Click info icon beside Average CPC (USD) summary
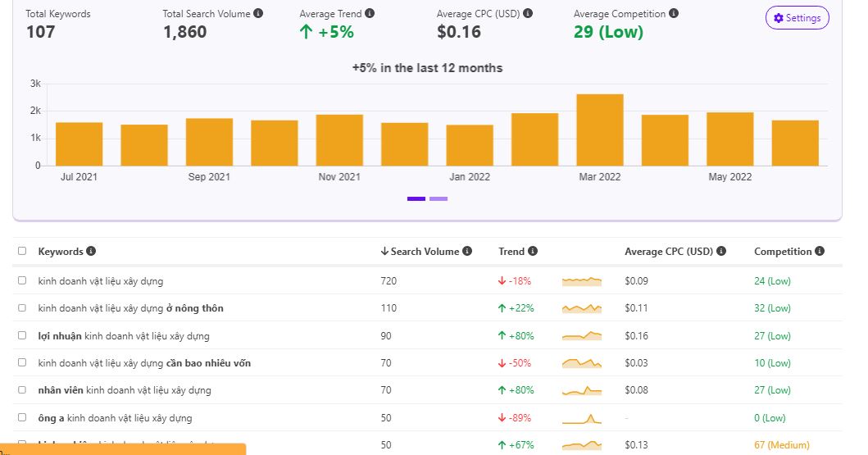Image resolution: width=868 pixels, height=455 pixels. tap(528, 14)
